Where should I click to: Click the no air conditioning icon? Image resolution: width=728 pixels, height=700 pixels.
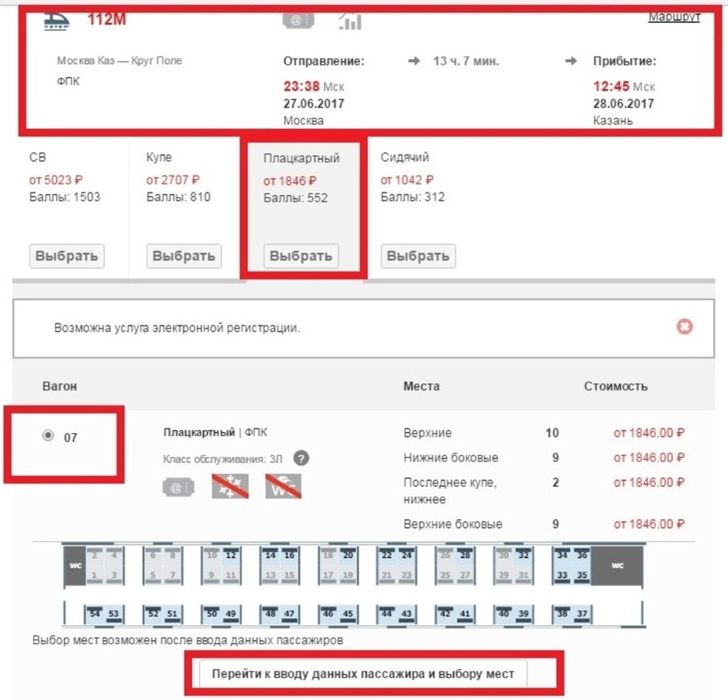[230, 486]
